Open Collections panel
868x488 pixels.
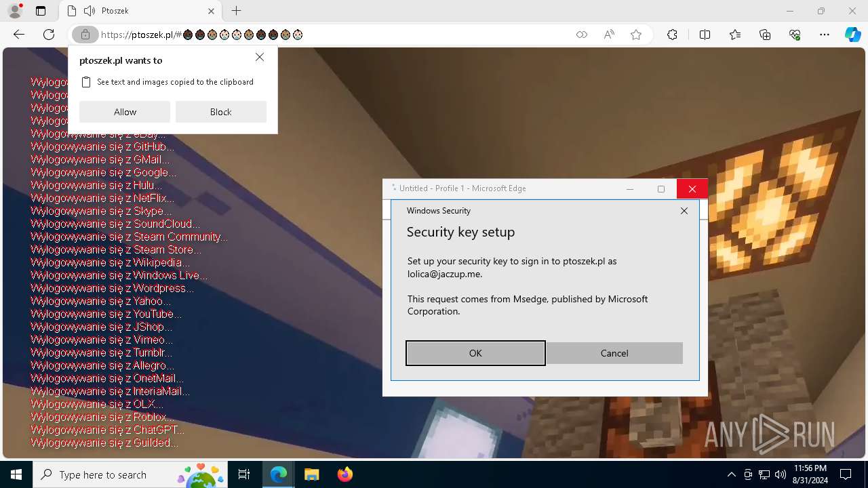(765, 35)
